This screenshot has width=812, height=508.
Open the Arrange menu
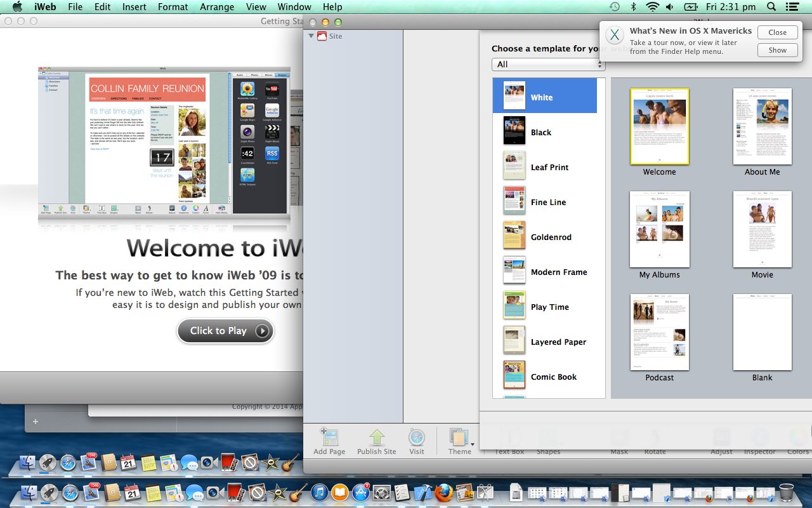(x=217, y=7)
